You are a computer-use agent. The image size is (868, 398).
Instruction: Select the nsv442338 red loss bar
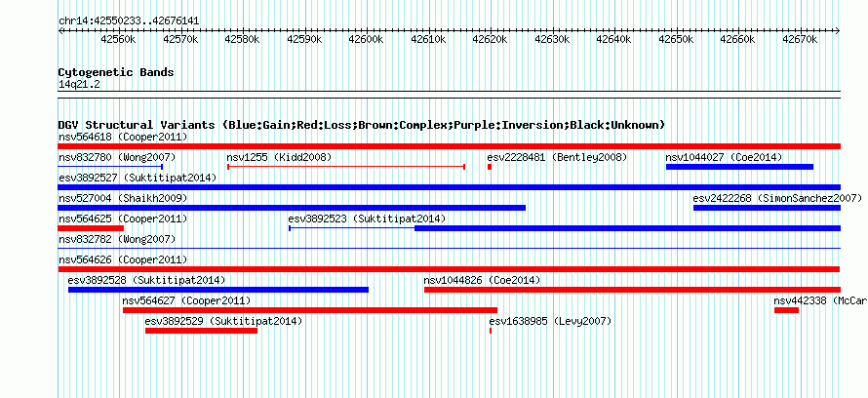(786, 310)
